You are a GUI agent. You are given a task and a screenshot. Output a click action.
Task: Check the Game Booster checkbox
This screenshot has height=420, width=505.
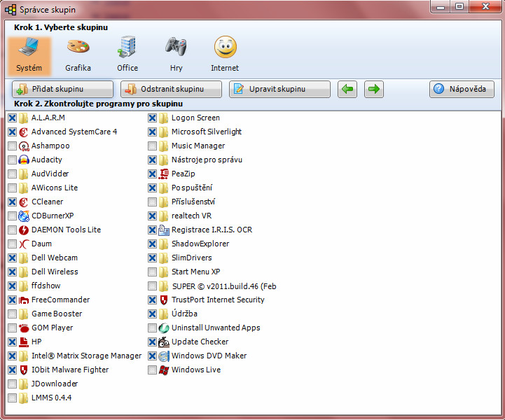point(12,314)
